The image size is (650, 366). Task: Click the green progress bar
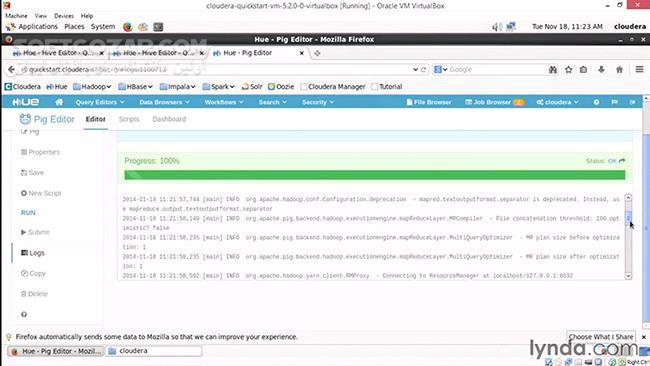(x=375, y=175)
